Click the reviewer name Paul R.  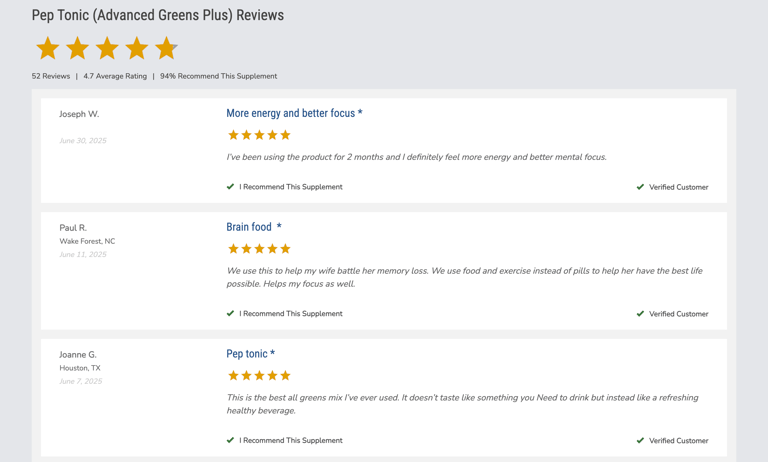pos(73,228)
